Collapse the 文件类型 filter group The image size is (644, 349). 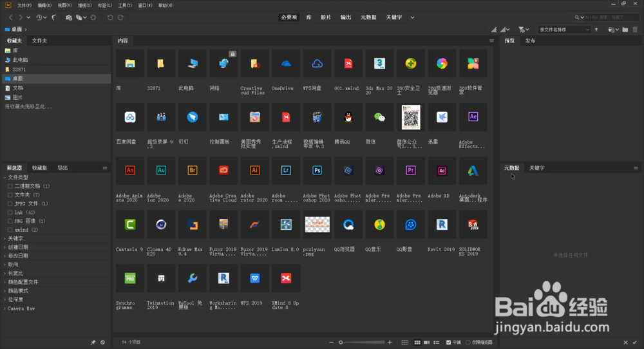pos(5,177)
